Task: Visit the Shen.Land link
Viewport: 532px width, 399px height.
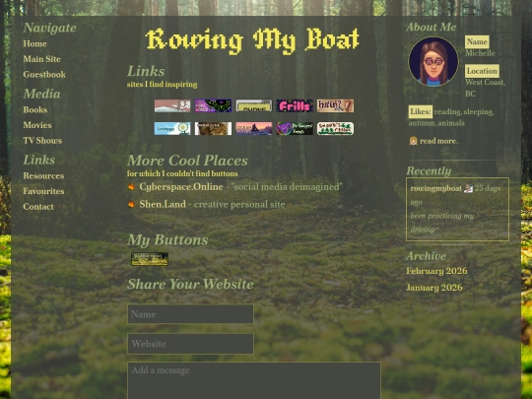Action: point(163,204)
